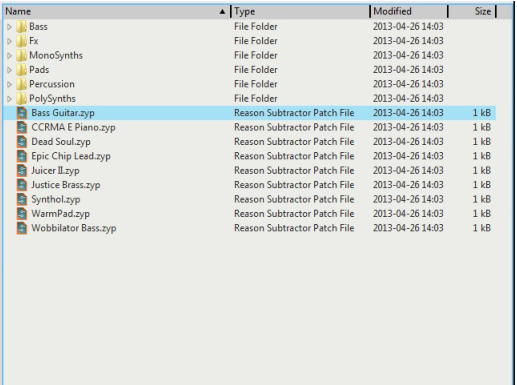Sort by the Size column header

pos(472,11)
